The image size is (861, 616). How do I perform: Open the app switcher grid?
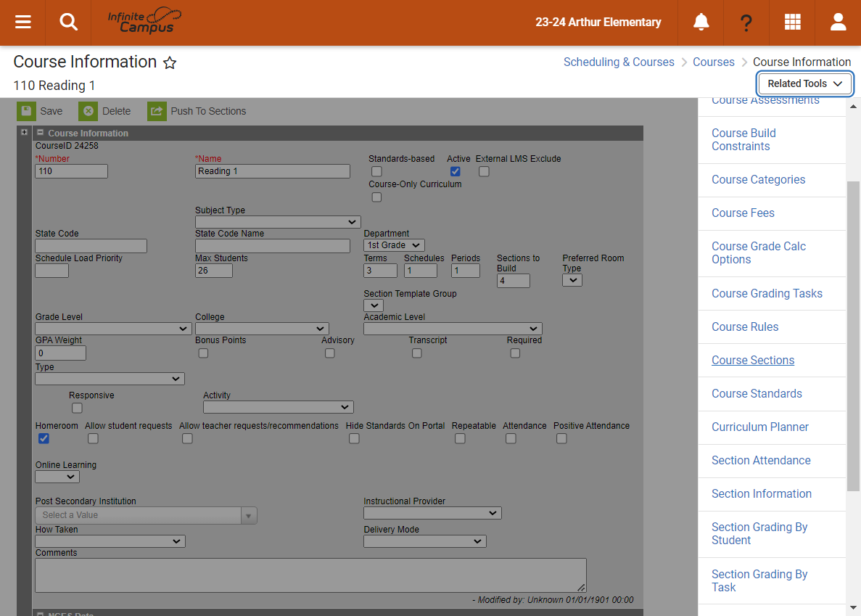[x=792, y=22]
